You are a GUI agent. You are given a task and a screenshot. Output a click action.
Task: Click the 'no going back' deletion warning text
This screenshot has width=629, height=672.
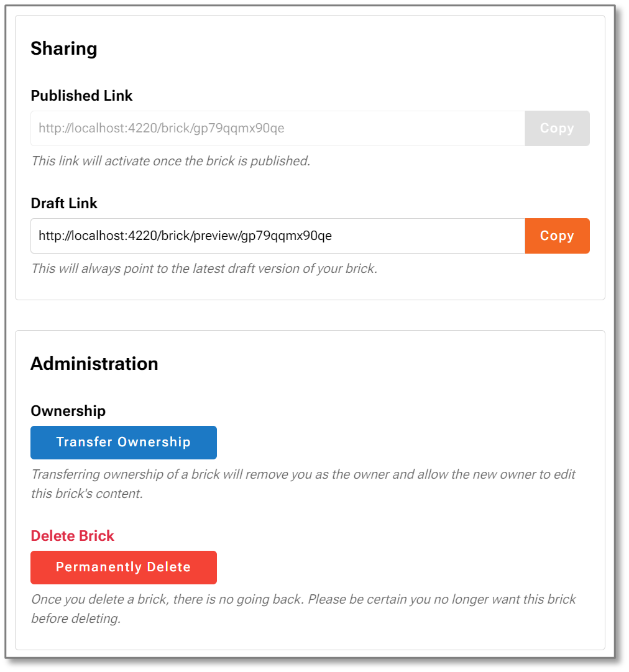[x=303, y=609]
